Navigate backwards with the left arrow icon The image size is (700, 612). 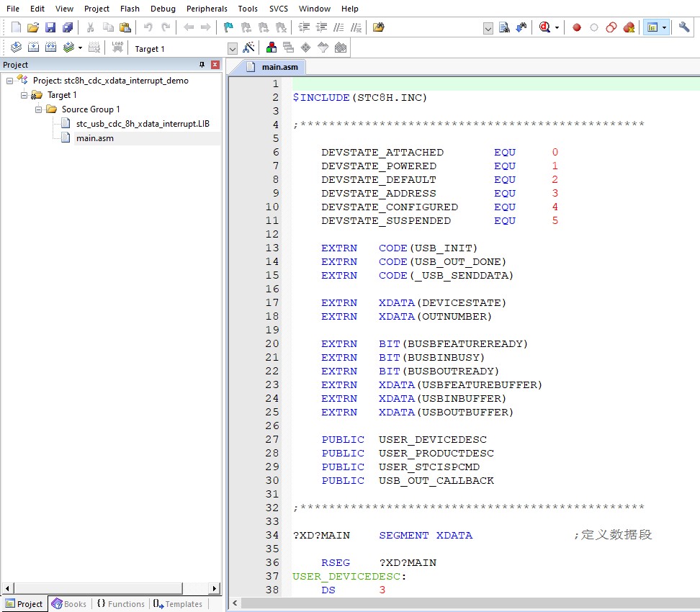[x=189, y=27]
